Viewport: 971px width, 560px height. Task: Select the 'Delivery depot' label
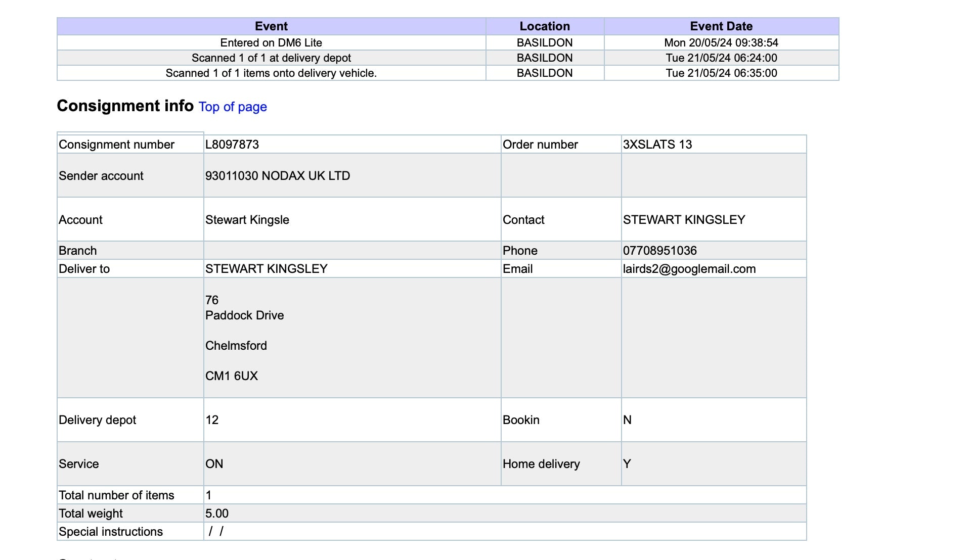[x=98, y=420]
